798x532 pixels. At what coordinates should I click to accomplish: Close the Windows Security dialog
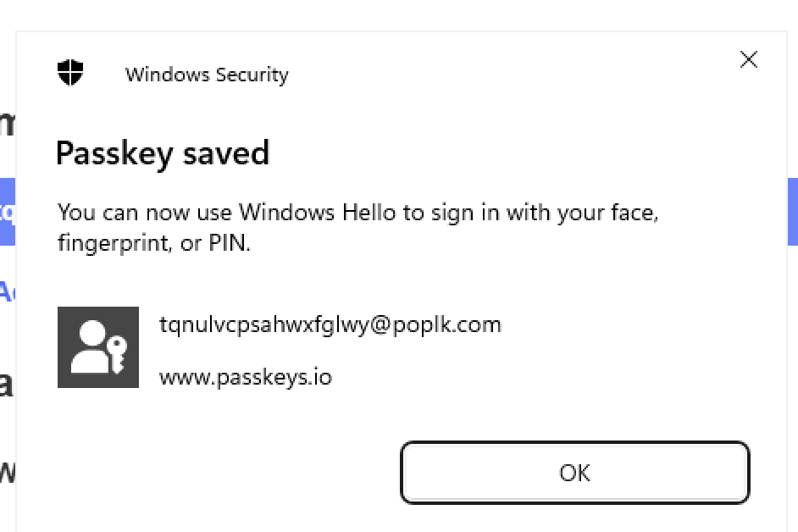(748, 59)
